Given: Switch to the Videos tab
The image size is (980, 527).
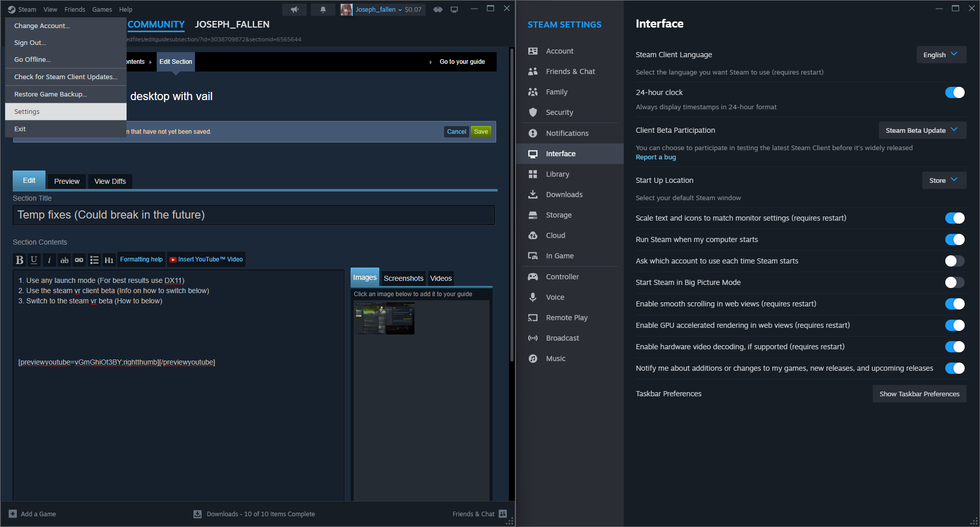Looking at the screenshot, I should click(x=441, y=278).
